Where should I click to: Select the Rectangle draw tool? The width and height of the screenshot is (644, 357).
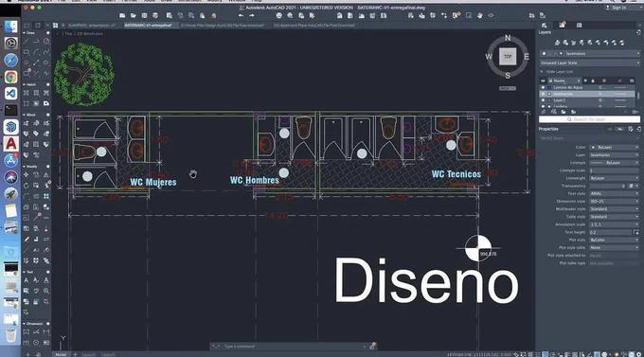[x=27, y=52]
